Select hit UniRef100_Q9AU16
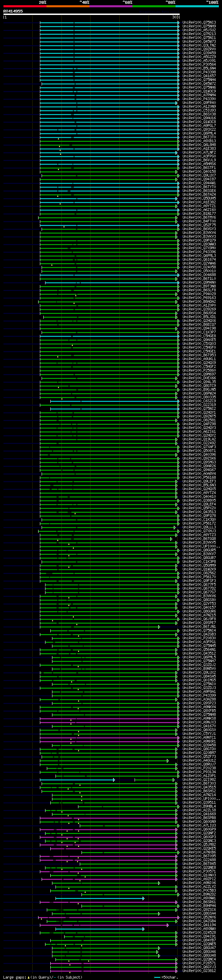The height and width of the screenshot is (980, 222). click(199, 118)
